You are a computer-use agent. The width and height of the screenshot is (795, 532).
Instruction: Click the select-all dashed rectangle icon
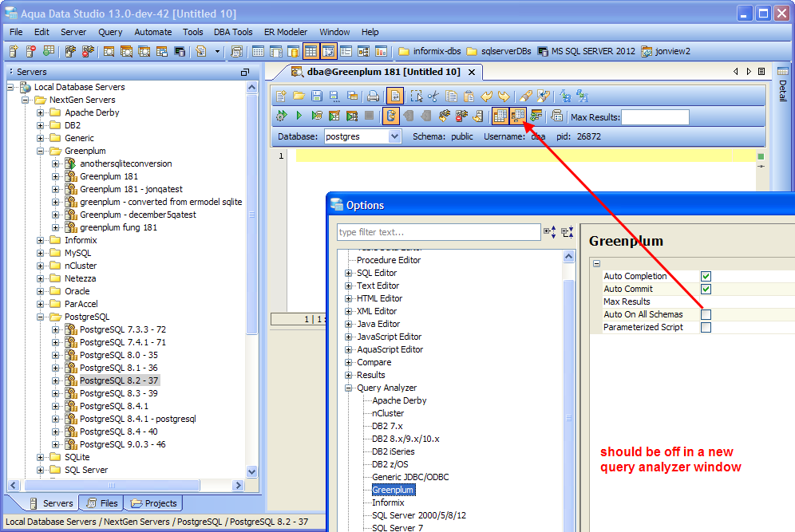417,96
